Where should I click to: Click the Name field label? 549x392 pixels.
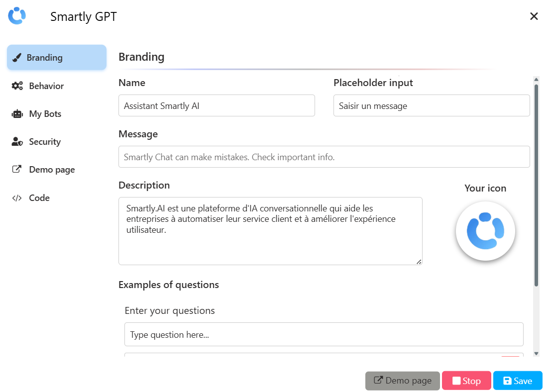click(132, 83)
